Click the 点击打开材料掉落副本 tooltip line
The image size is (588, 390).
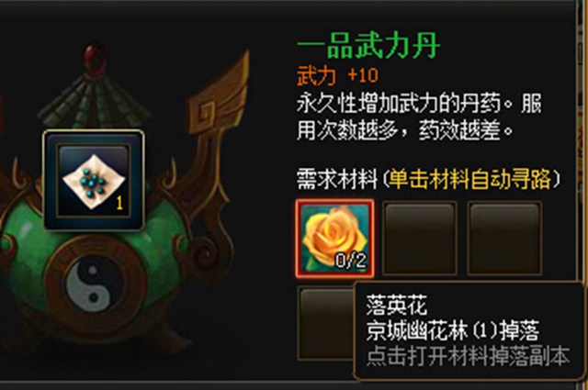[468, 356]
